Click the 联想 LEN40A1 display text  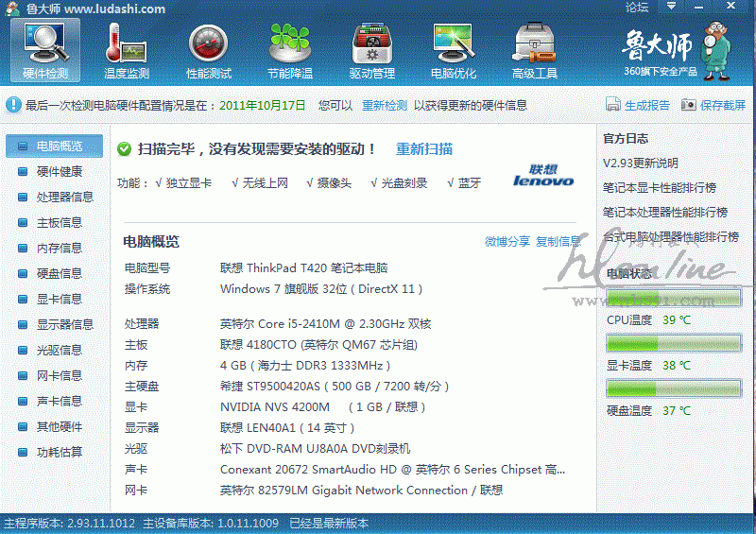287,428
